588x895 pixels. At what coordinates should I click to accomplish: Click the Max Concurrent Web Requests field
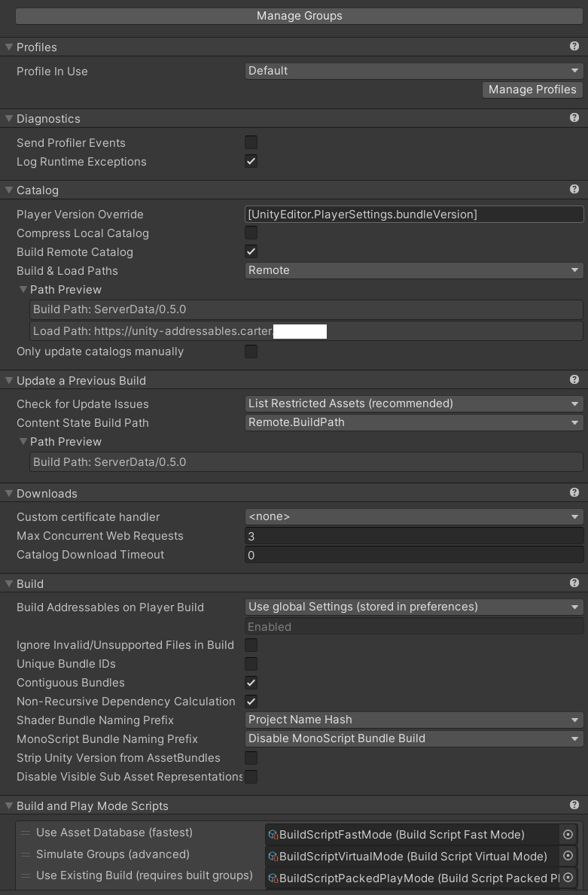[414, 536]
